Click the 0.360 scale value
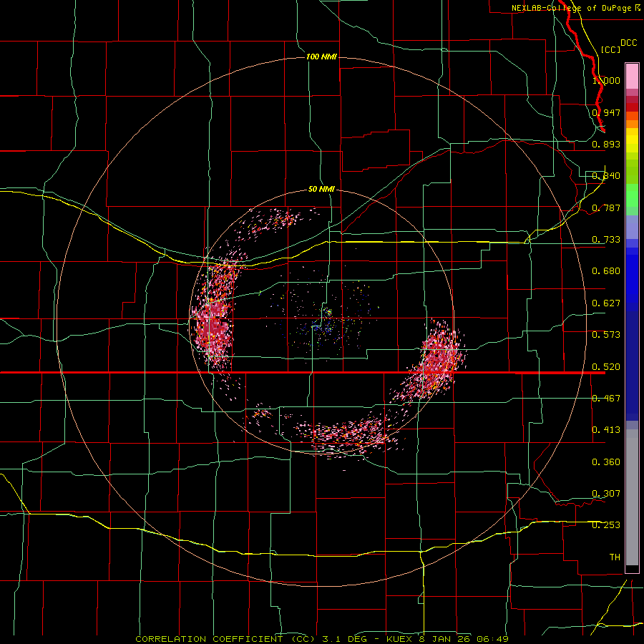Screen dimensions: 644x644 pyautogui.click(x=606, y=462)
